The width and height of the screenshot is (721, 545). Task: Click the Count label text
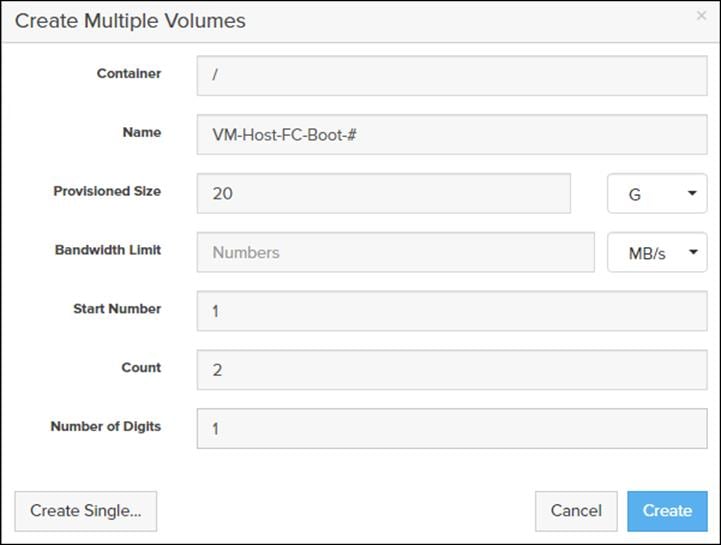click(141, 368)
